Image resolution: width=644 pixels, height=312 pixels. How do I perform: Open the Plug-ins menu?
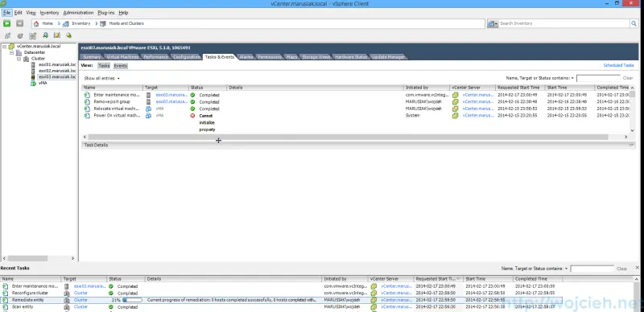click(106, 13)
